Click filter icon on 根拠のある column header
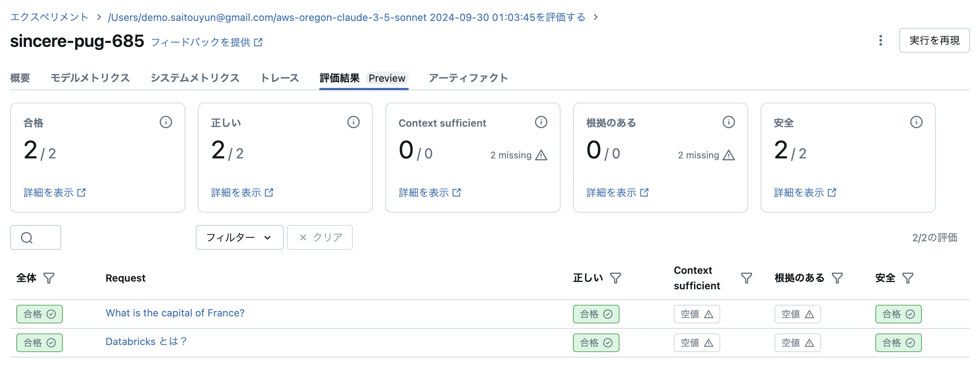 point(837,278)
